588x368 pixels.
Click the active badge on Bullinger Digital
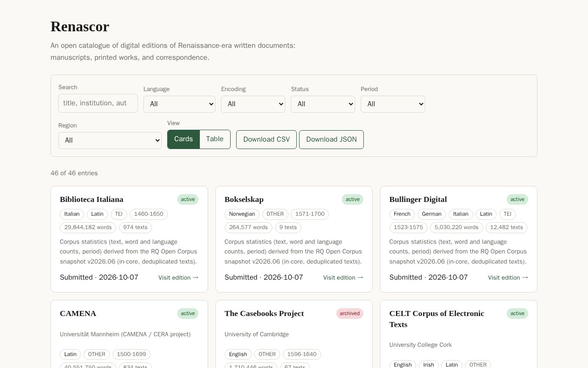pos(517,200)
